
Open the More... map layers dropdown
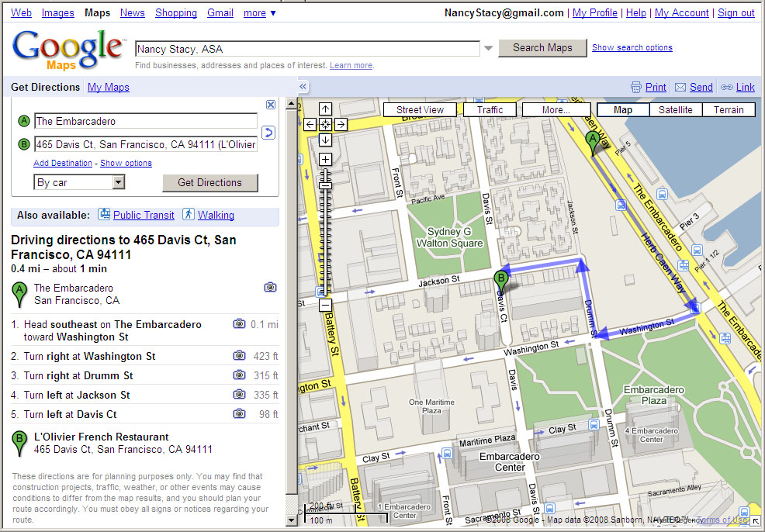click(556, 109)
